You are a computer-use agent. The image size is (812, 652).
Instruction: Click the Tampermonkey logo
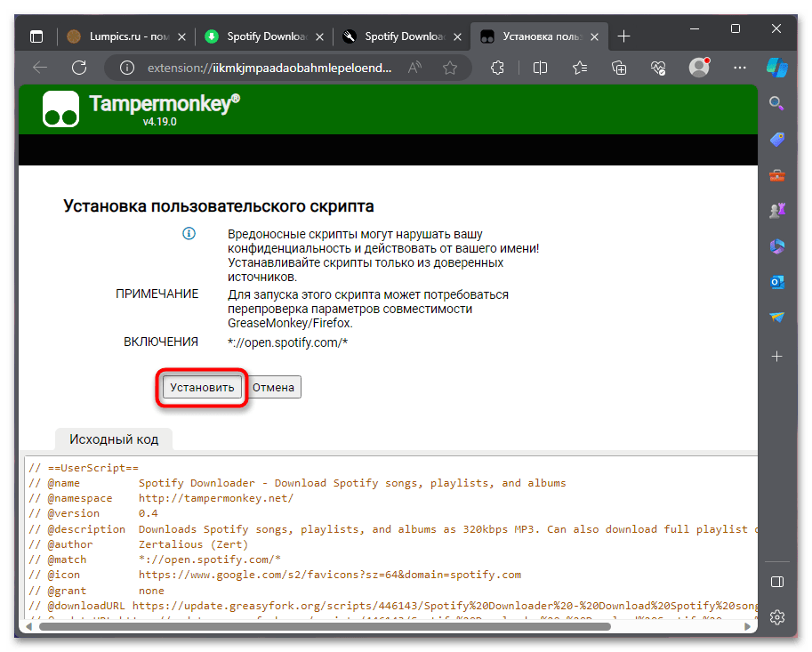[x=61, y=109]
